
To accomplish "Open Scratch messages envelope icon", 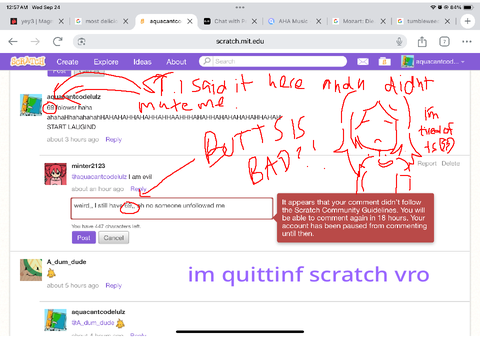I will [363, 62].
